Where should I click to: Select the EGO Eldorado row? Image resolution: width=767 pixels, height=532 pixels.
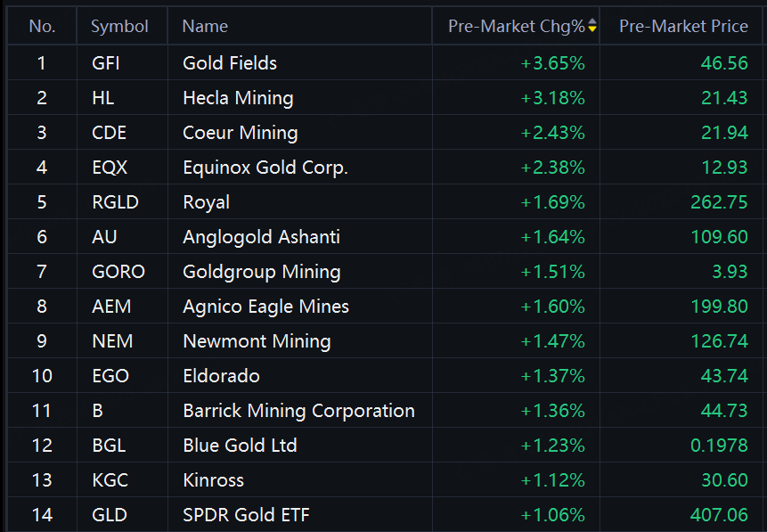[x=385, y=376]
